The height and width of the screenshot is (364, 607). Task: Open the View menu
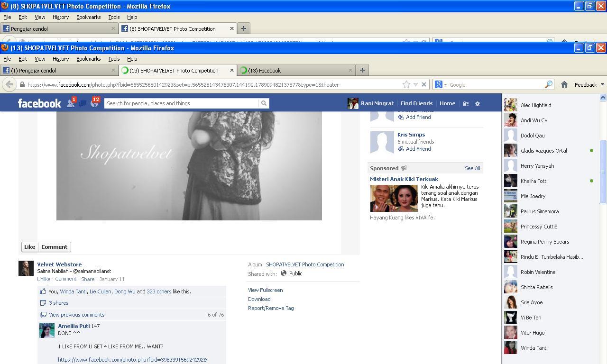40,59
